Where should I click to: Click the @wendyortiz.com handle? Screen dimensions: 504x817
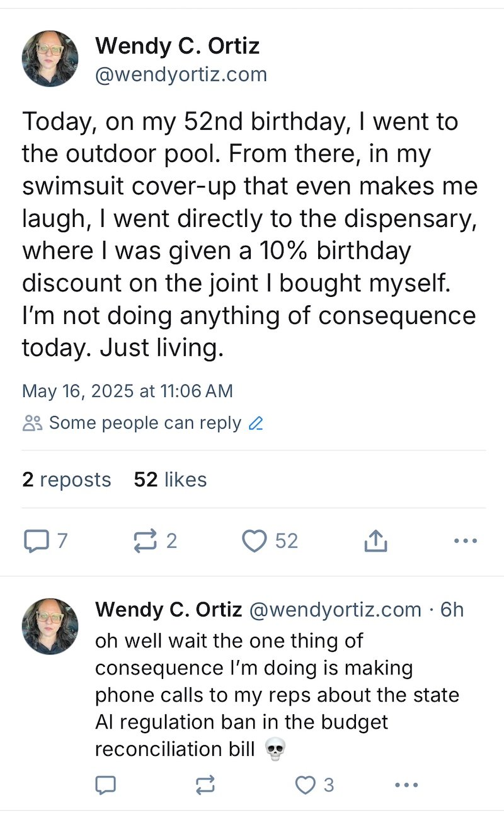[x=181, y=74]
